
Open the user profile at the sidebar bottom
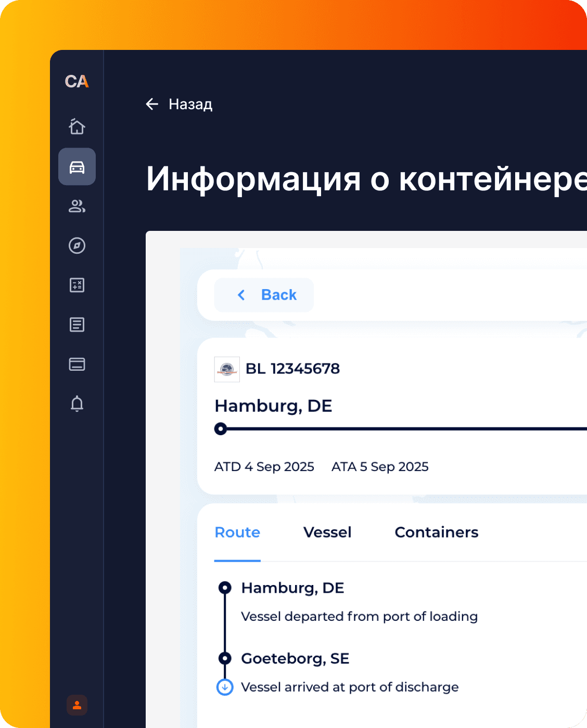point(76,706)
